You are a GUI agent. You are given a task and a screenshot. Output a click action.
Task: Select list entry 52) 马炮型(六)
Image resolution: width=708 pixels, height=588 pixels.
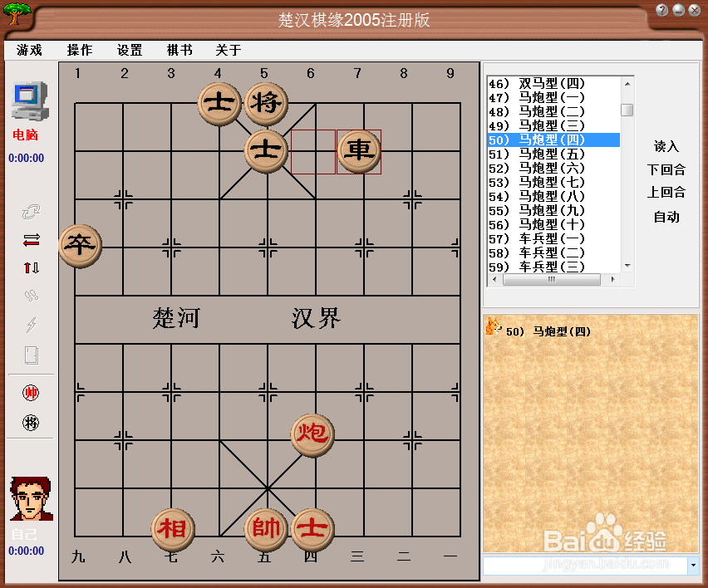tap(553, 168)
